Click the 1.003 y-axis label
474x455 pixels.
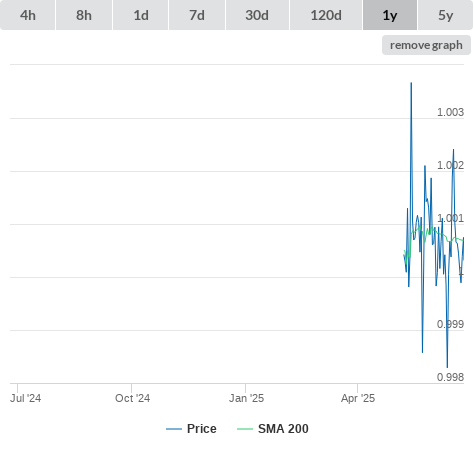pyautogui.click(x=450, y=112)
